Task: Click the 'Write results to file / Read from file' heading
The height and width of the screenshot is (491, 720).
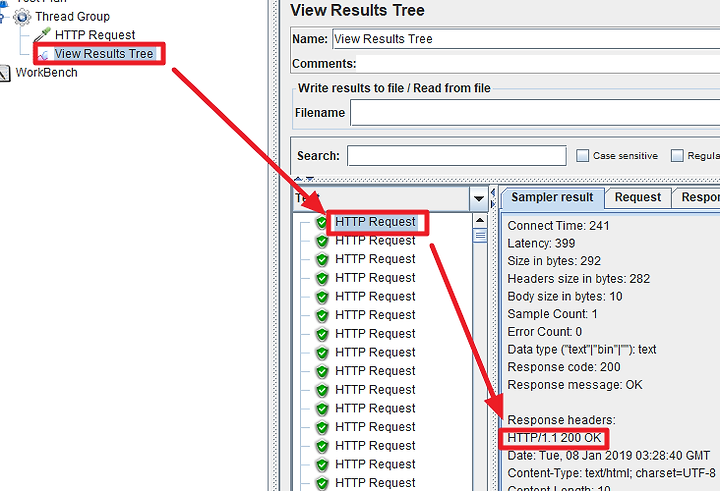Action: (394, 88)
